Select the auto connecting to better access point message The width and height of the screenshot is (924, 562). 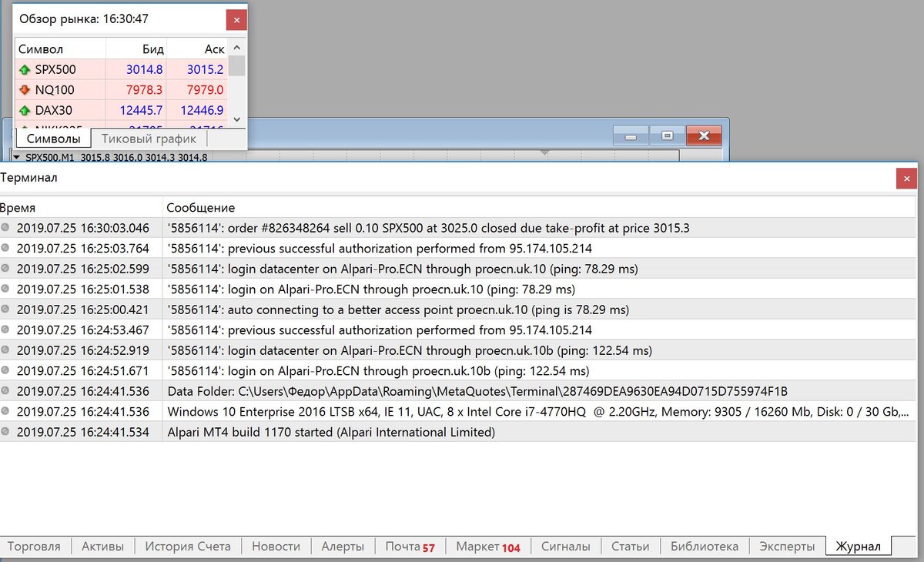pyautogui.click(x=398, y=309)
